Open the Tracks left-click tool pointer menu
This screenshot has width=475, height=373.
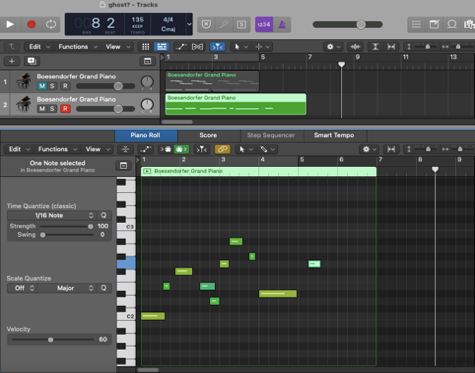(241, 47)
